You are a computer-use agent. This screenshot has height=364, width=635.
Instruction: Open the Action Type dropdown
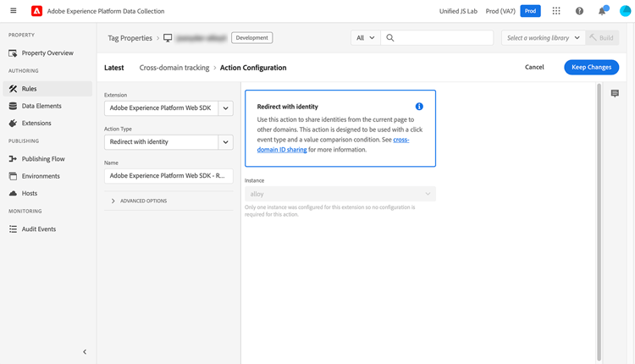click(x=168, y=142)
